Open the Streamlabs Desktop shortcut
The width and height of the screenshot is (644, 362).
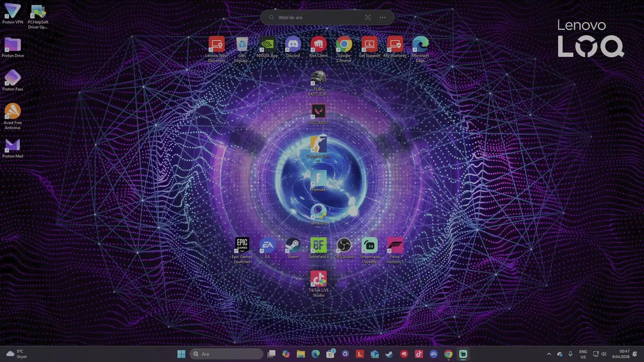point(369,250)
